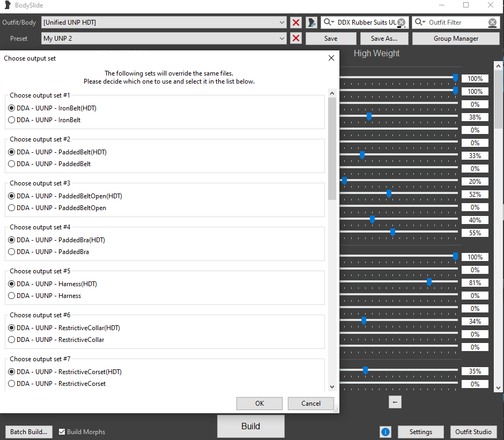Select DDA - UUNP - RestrictiveCollar(HDT)

12,328
